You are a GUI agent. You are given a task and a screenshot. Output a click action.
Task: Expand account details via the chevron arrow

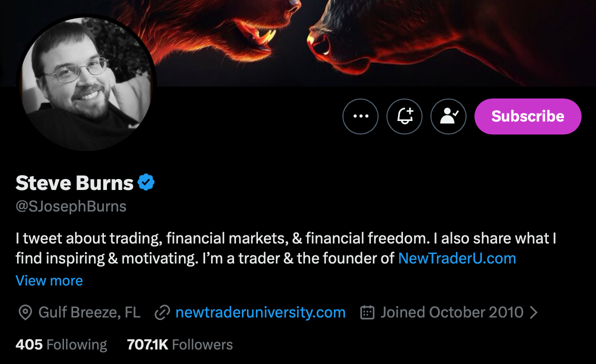point(533,313)
